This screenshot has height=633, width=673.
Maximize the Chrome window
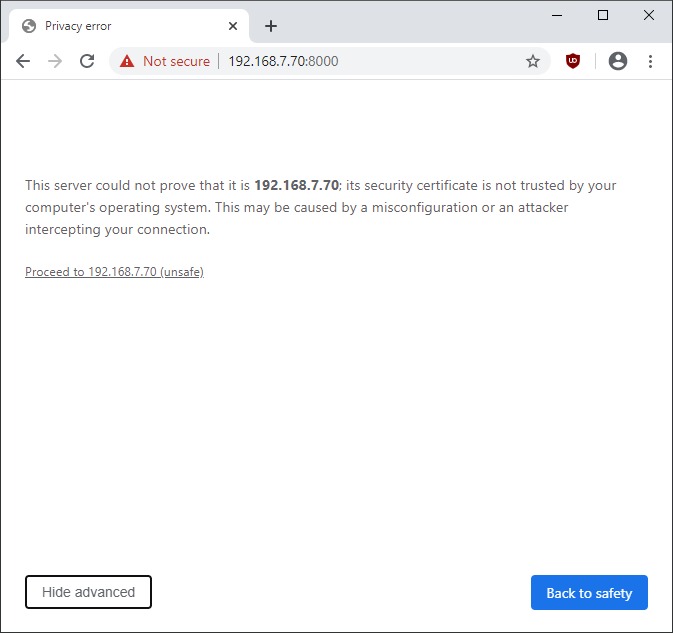[x=603, y=15]
